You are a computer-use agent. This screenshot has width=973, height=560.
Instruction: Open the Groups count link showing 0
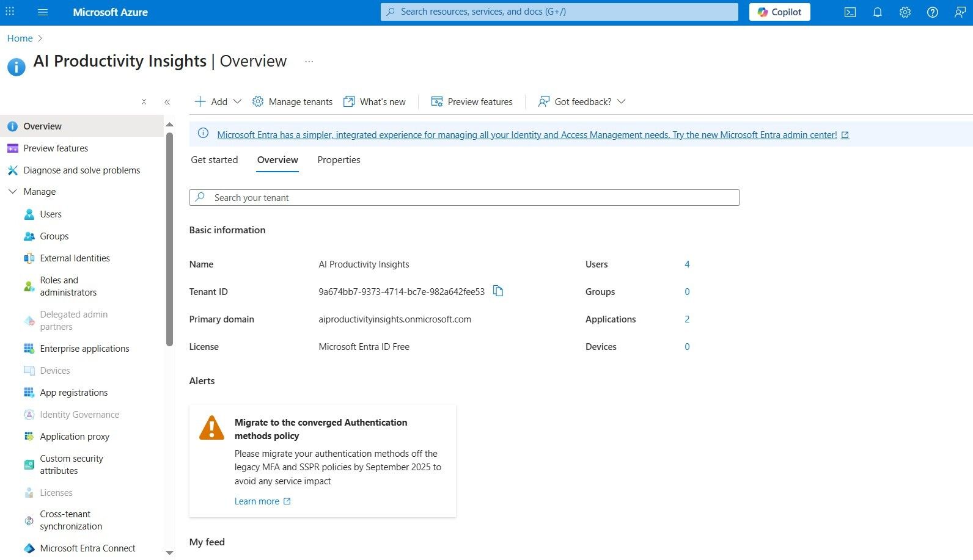pyautogui.click(x=687, y=292)
